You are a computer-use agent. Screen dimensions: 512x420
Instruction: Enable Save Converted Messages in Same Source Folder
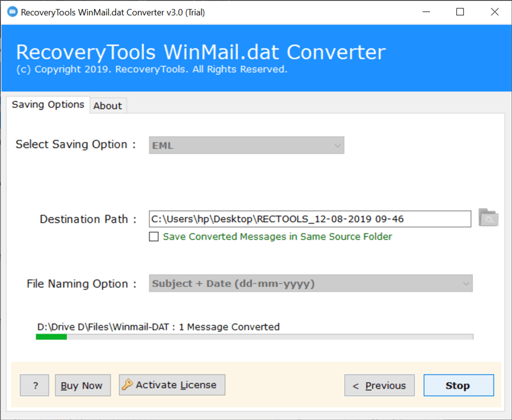(154, 237)
